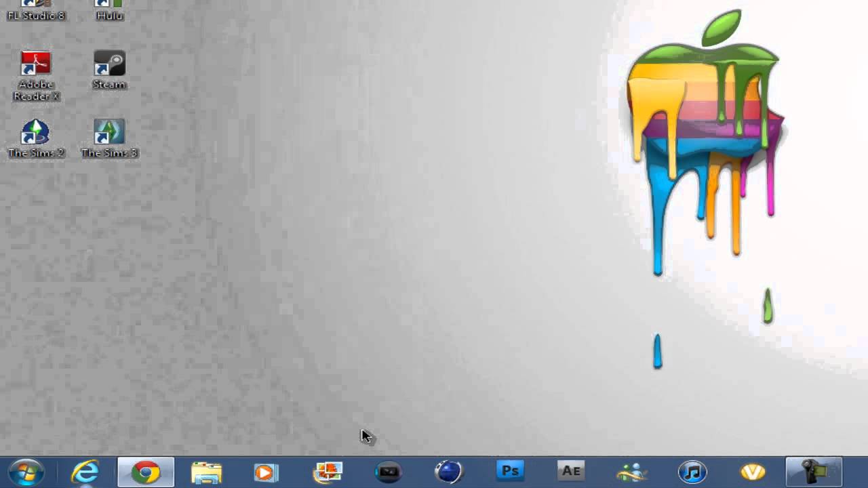This screenshot has height=488, width=868.
Task: Open the photo gallery icon in taskbar
Action: click(x=328, y=472)
